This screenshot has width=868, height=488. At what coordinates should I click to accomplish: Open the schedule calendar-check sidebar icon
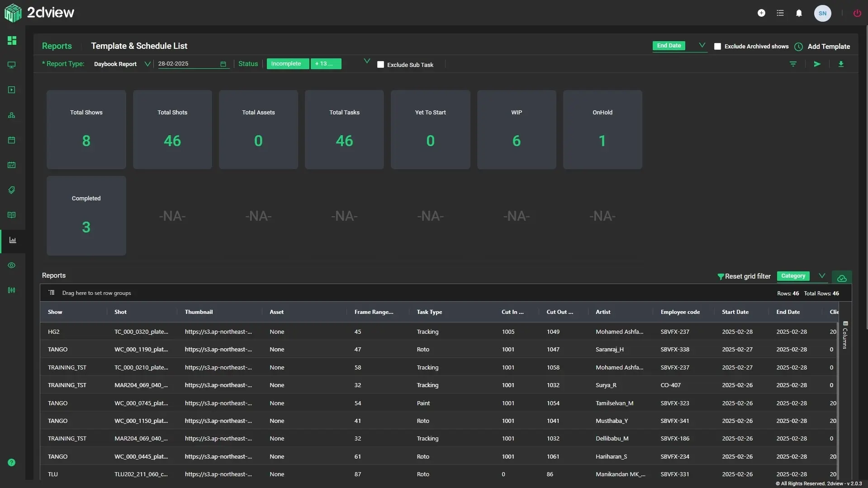[12, 165]
